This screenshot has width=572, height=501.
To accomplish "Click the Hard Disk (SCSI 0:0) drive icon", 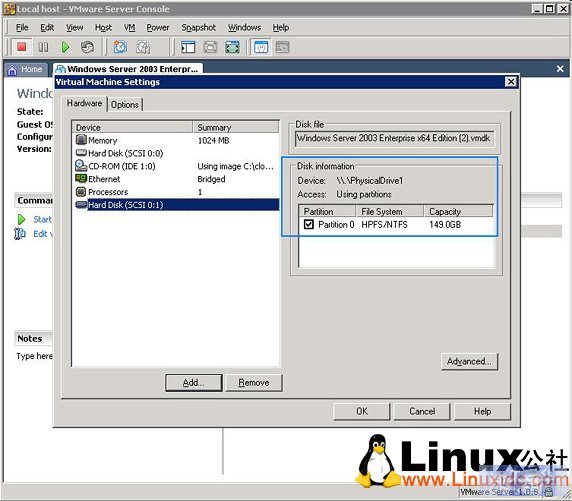I will [81, 153].
